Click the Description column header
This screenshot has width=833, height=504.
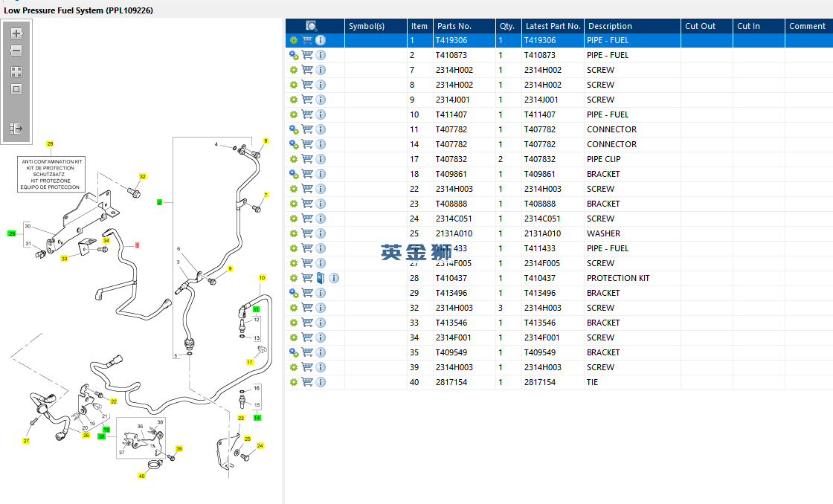633,26
